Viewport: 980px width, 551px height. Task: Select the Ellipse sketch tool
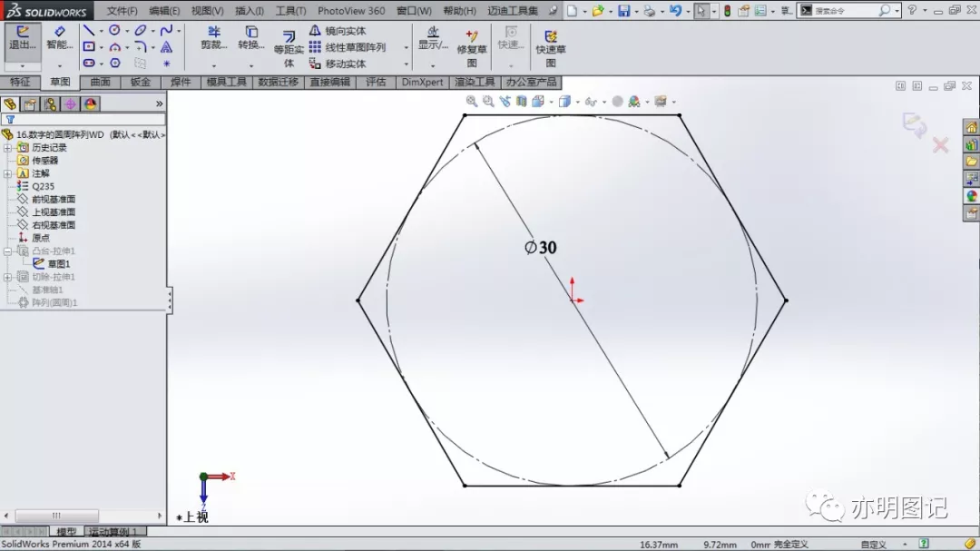[141, 30]
